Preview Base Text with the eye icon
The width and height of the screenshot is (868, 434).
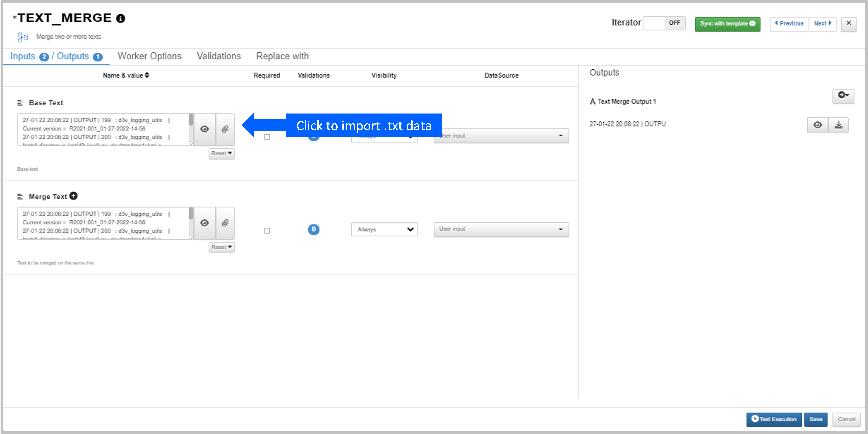point(205,129)
